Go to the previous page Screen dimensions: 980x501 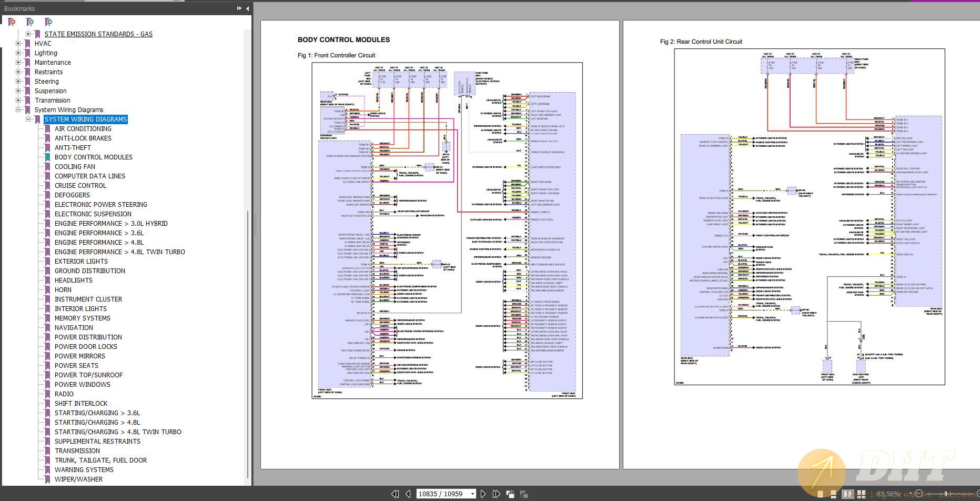click(408, 494)
